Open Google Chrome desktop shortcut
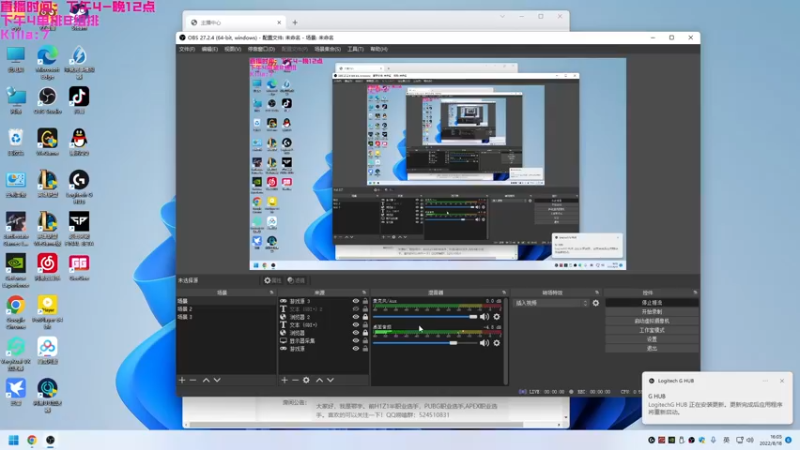Screen dimensions: 800x450 click(16, 312)
